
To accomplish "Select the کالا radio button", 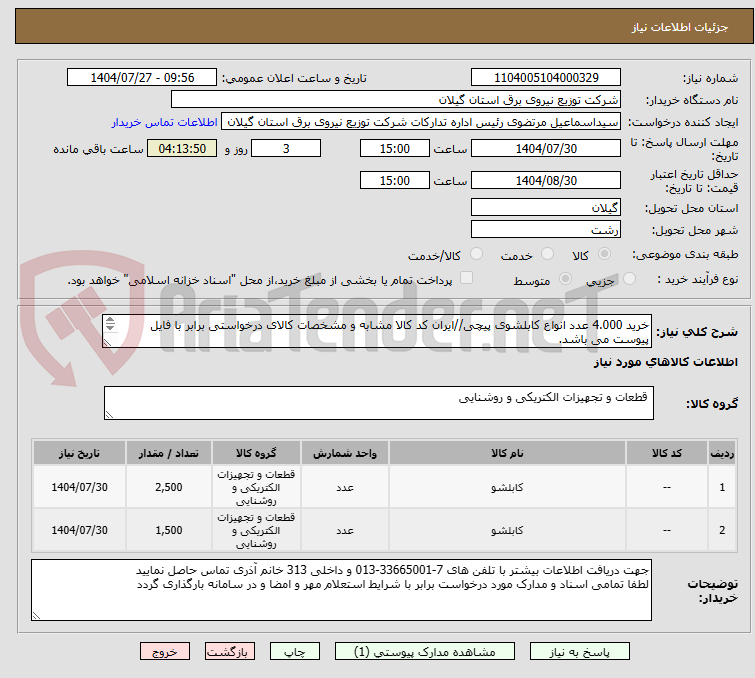I will coord(604,254).
